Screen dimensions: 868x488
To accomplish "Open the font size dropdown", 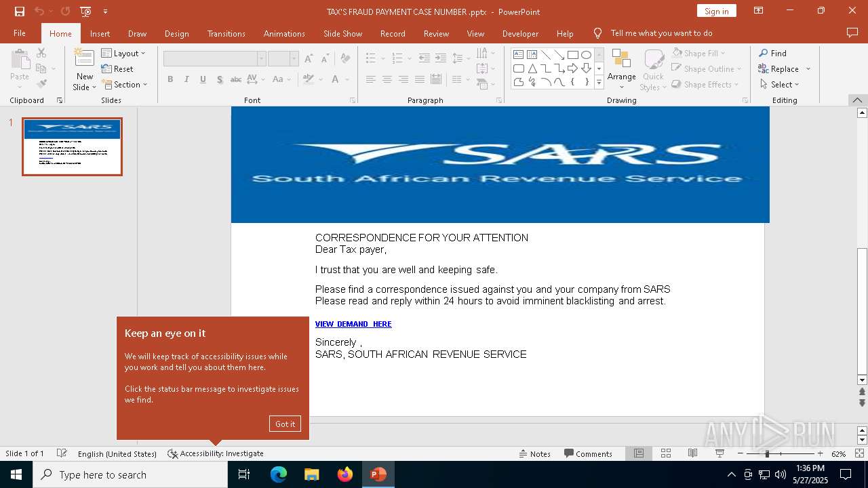I will [294, 58].
